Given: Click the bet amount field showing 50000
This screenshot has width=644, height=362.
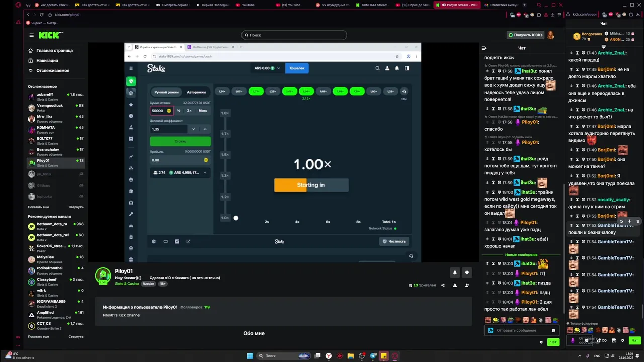Looking at the screenshot, I should pos(162,111).
